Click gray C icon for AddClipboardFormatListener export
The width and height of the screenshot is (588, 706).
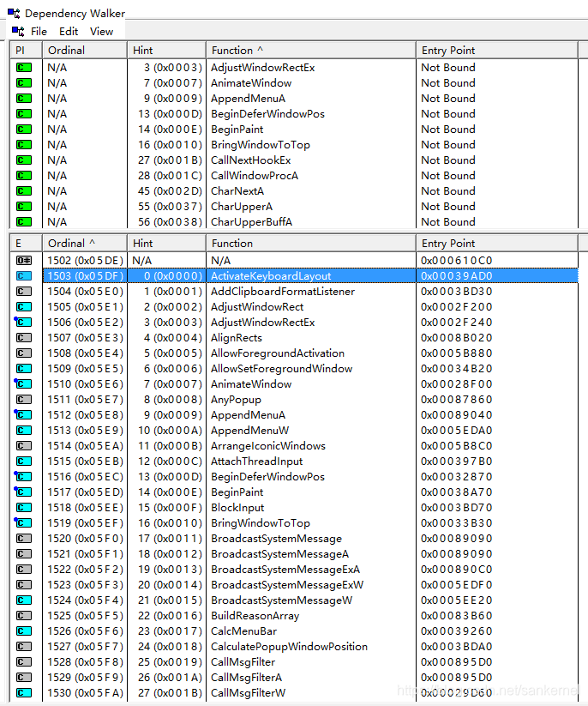[24, 292]
